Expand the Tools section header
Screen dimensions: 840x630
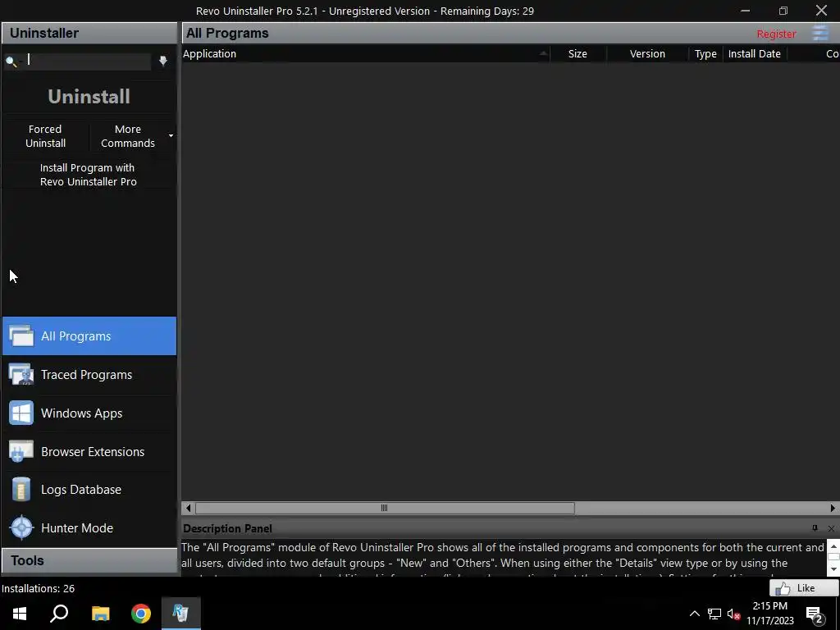pyautogui.click(x=89, y=560)
